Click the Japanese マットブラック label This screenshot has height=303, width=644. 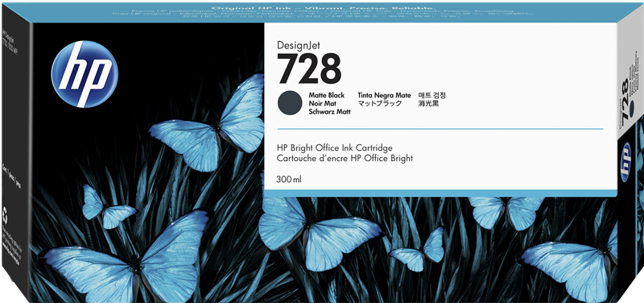click(379, 104)
